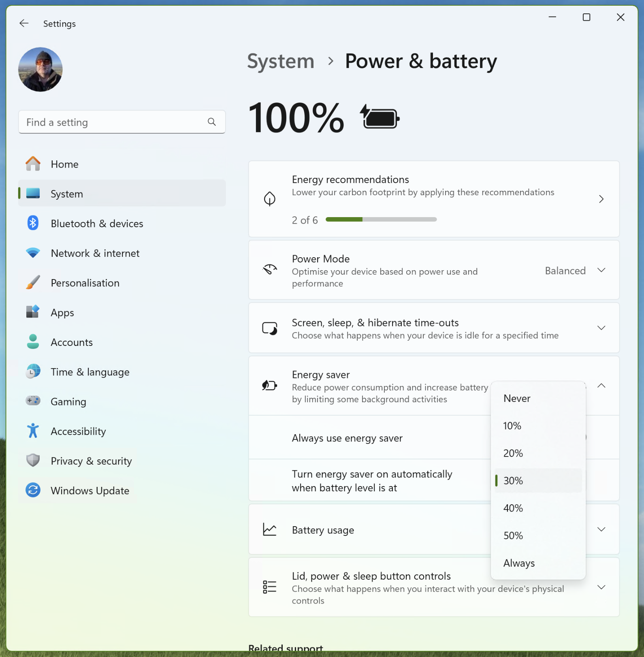Viewport: 644px width, 657px height.
Task: Click the Accessibility figure icon
Action: 33,431
